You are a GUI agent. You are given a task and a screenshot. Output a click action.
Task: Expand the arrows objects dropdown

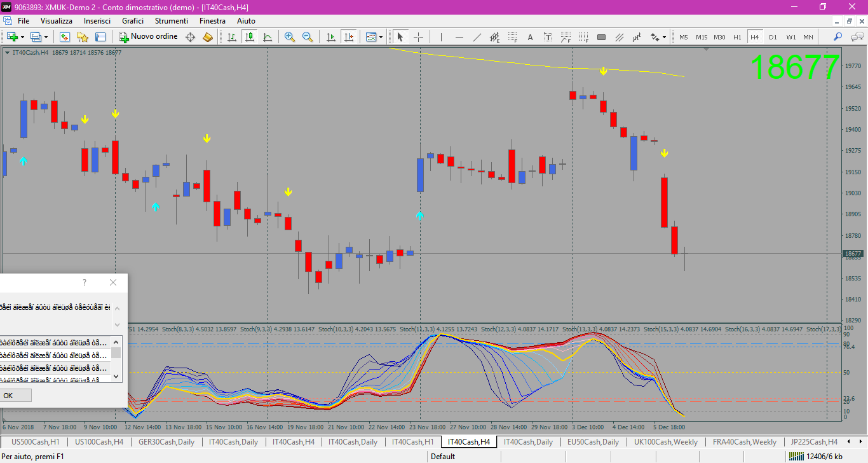coord(665,37)
